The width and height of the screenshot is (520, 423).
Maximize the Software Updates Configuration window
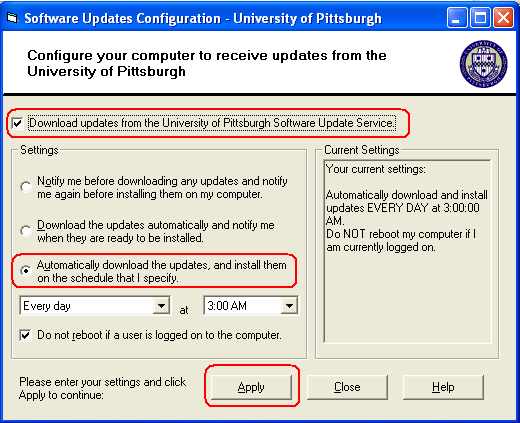coord(480,18)
